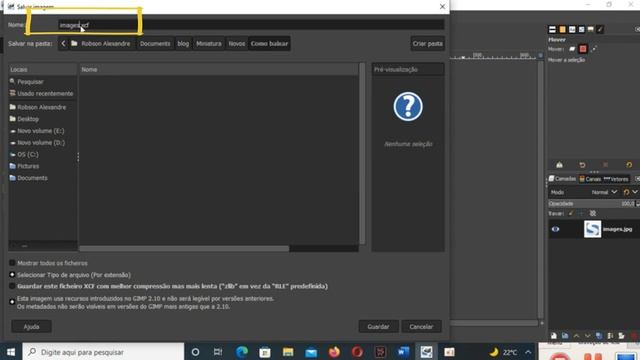This screenshot has width=640, height=360.
Task: Sort files by Nome column header
Action: (218, 69)
